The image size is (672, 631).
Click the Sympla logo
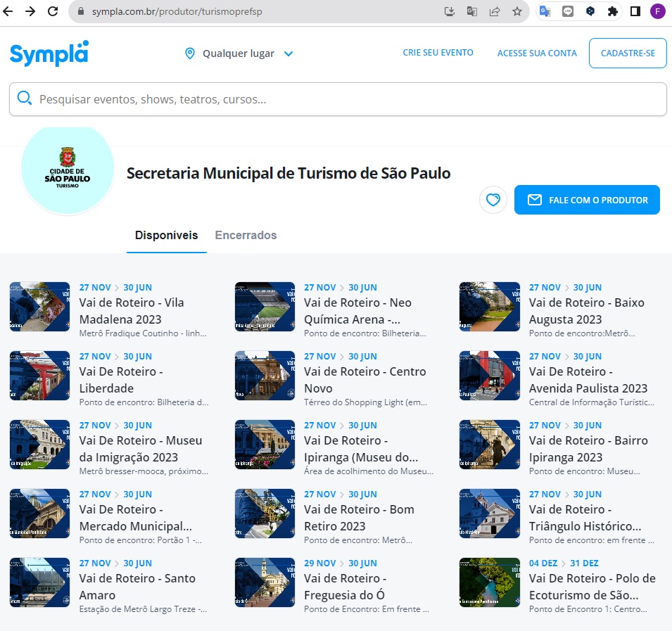49,53
